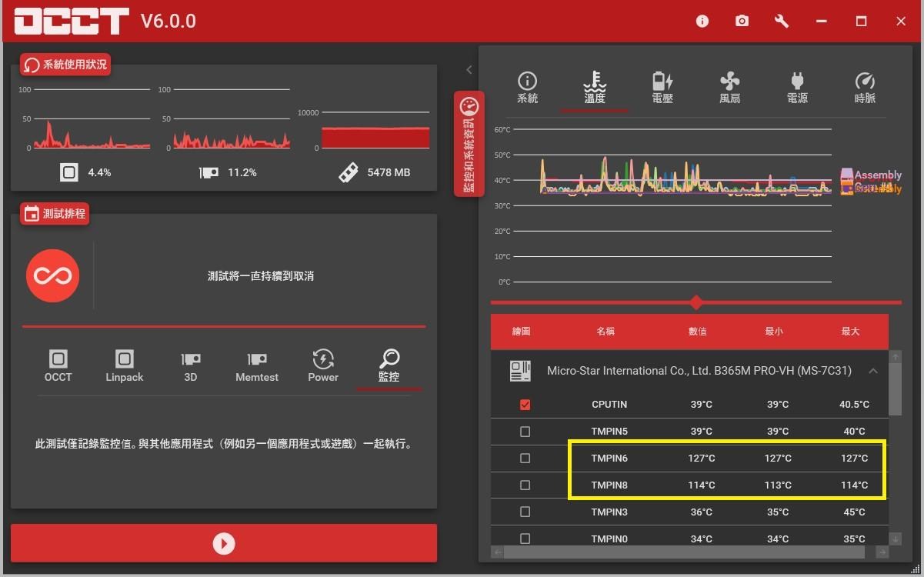Start the test with the play button
This screenshot has height=577, width=924.
pos(224,543)
